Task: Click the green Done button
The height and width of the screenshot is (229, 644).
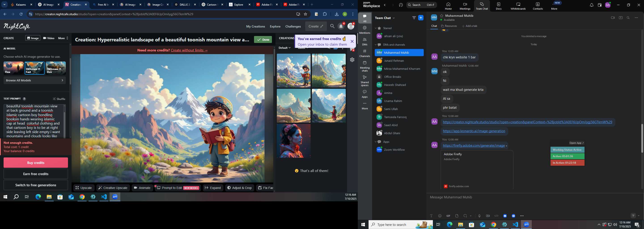Action: [263, 40]
